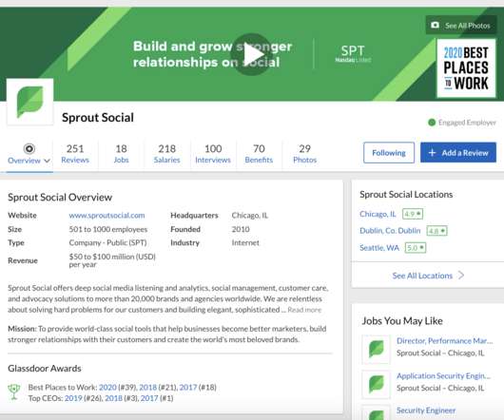The height and width of the screenshot is (420, 504).
Task: Click logo beside Application Security job
Action: pyautogui.click(x=377, y=384)
